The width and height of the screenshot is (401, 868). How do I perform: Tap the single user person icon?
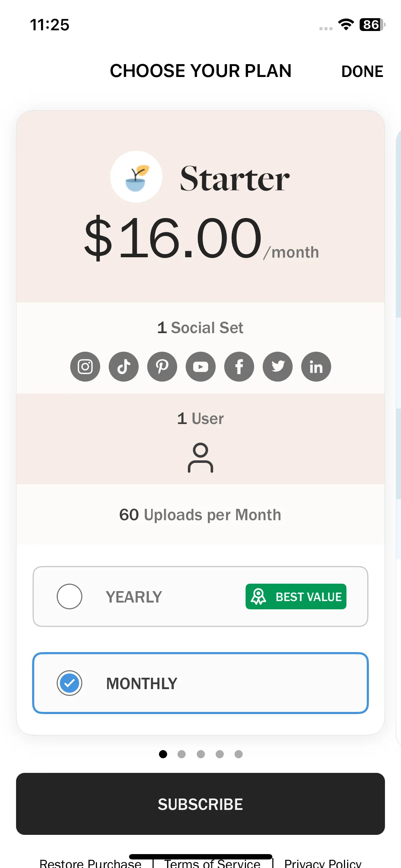pyautogui.click(x=200, y=458)
